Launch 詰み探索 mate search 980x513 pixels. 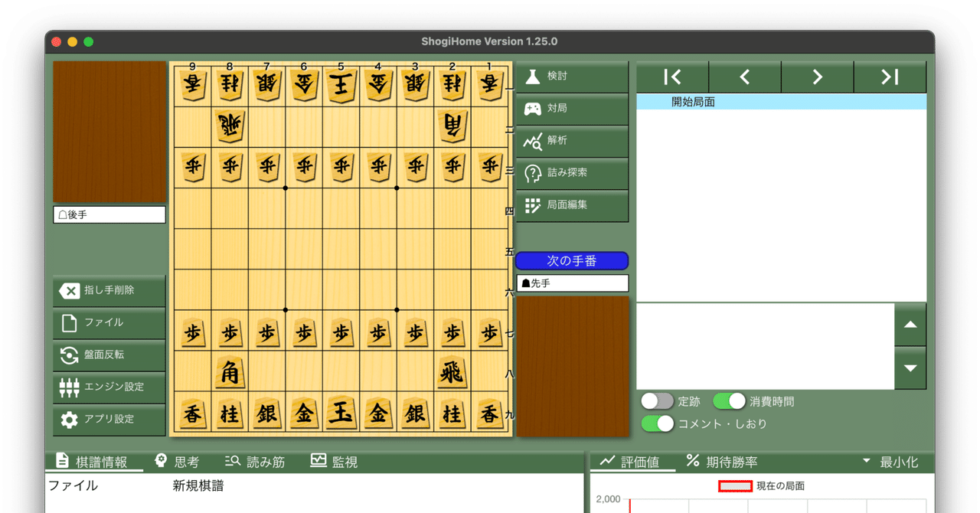[x=572, y=174]
